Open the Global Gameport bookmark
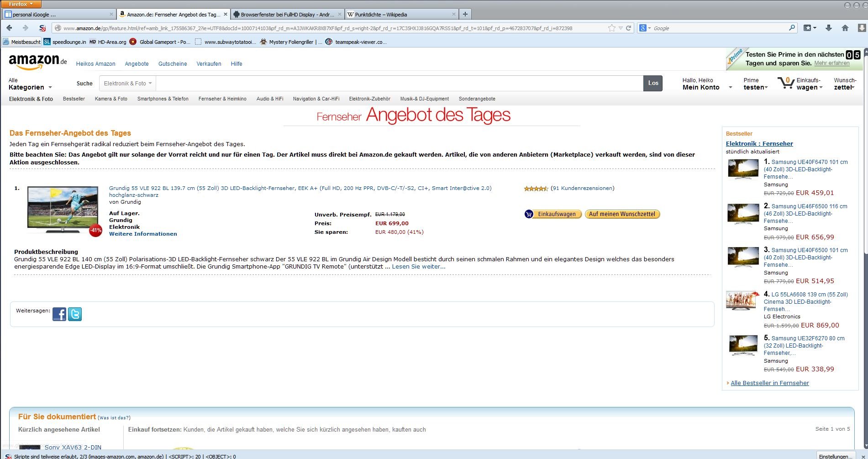Image resolution: width=868 pixels, height=459 pixels. (160, 42)
